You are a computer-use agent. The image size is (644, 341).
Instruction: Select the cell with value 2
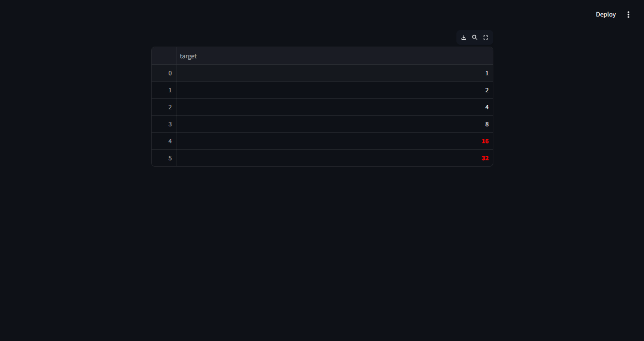[x=334, y=90]
